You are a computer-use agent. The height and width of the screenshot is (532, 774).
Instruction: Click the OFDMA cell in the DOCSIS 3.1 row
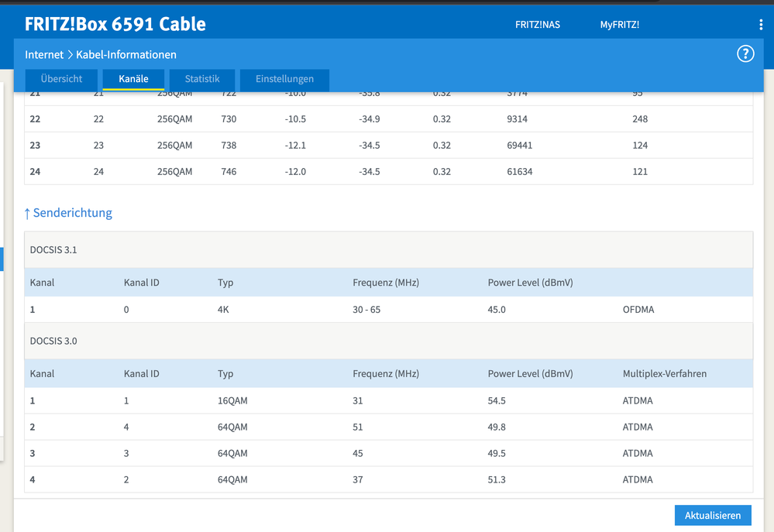click(638, 310)
